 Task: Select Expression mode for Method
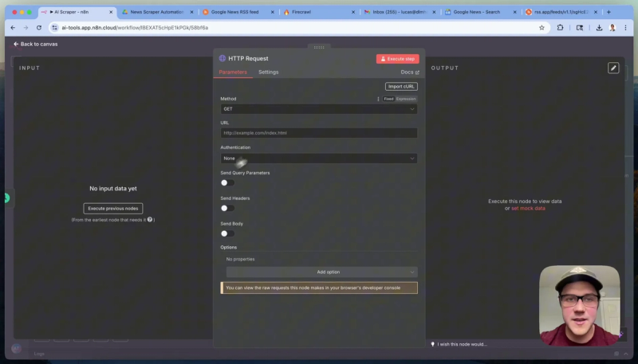click(x=406, y=99)
